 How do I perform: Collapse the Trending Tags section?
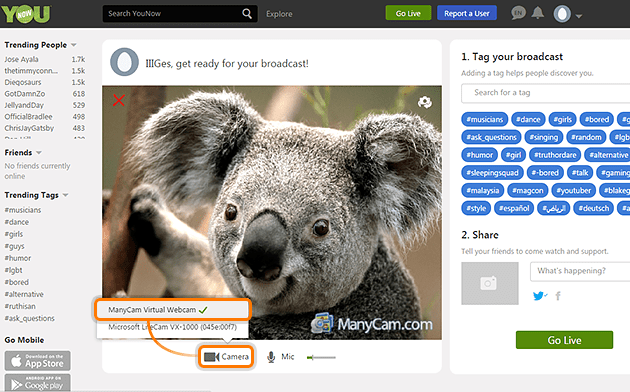coord(65,195)
